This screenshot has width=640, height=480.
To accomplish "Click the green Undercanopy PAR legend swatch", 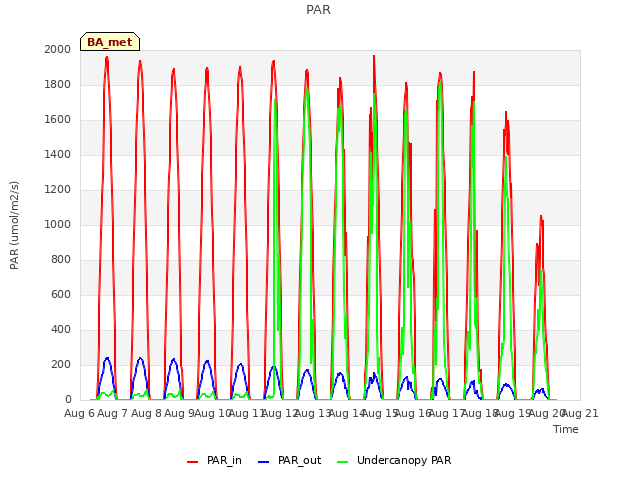I will pos(343,462).
